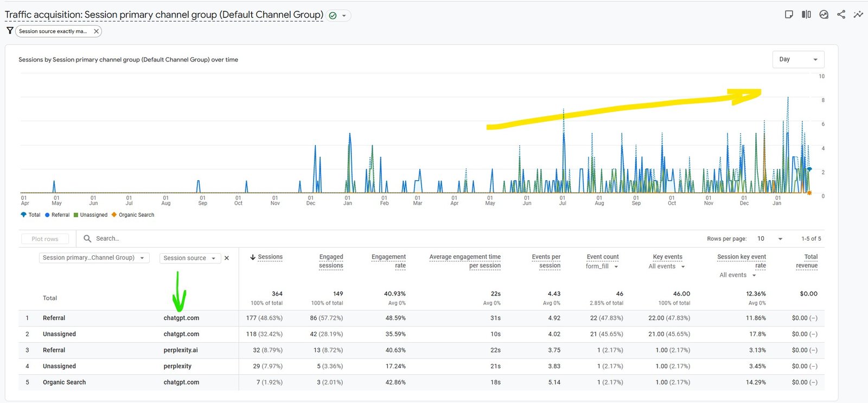Open the Insights gauge icon
868x403 pixels.
pyautogui.click(x=824, y=15)
